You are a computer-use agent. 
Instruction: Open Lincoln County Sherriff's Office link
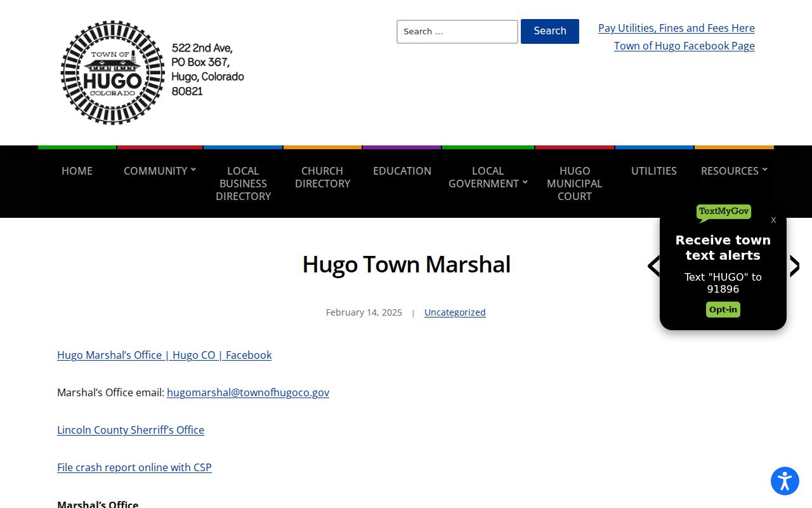click(131, 430)
